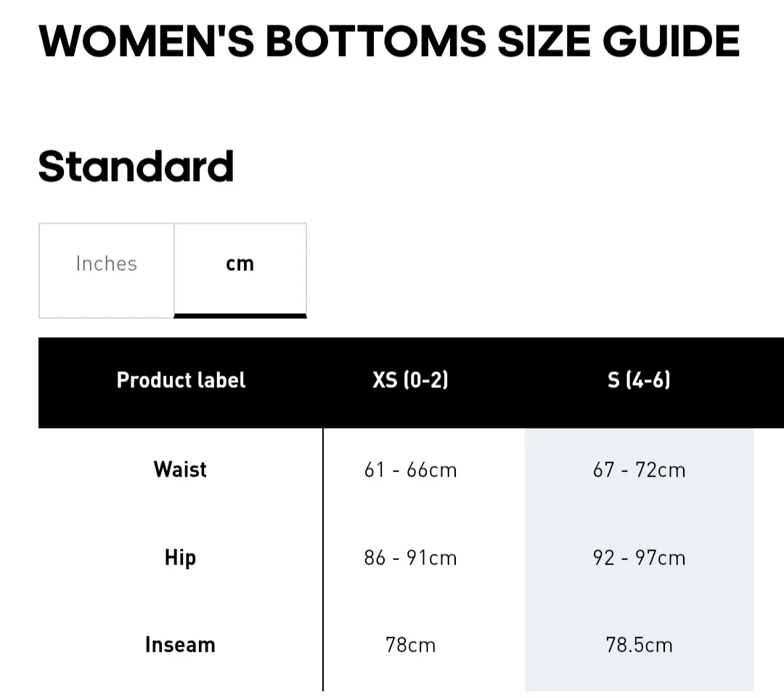Select the 67 - 72cm waist value
The image size is (784, 698).
click(638, 470)
